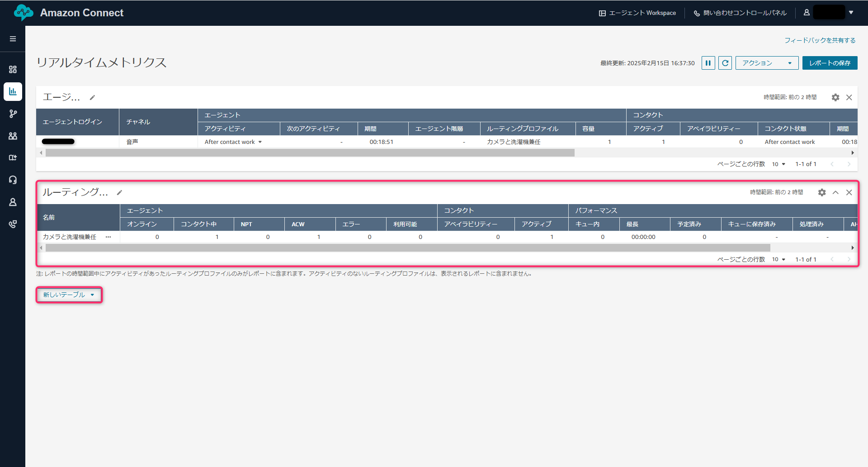Click レポートの保存 button
The height and width of the screenshot is (467, 868).
(830, 63)
